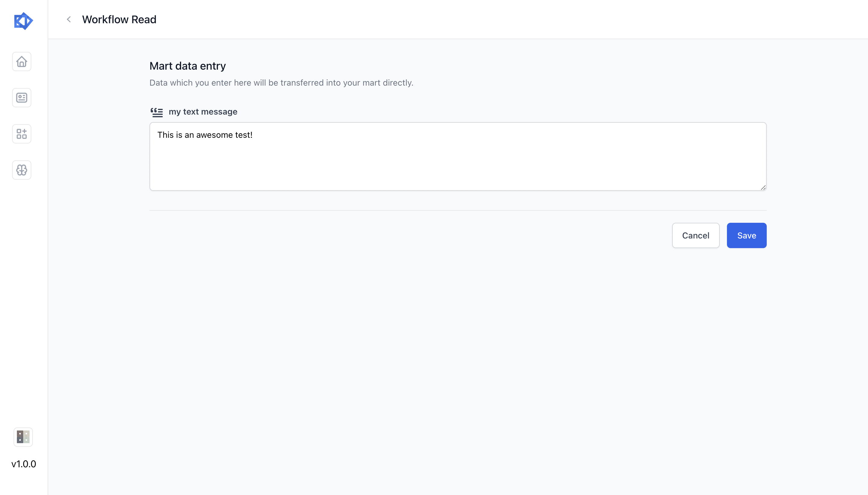Open the Home page from sidebar
868x495 pixels.
[22, 61]
